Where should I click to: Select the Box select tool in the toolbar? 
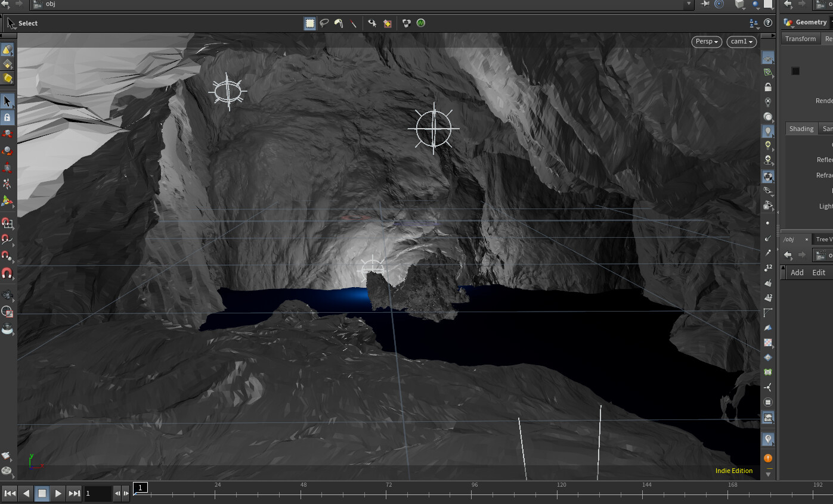(x=311, y=23)
